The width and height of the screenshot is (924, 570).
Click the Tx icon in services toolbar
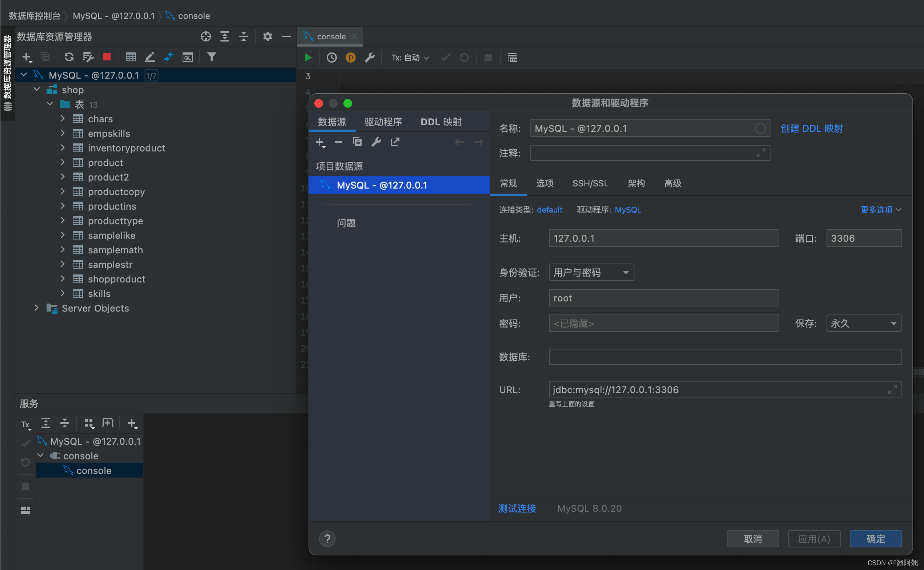click(25, 425)
